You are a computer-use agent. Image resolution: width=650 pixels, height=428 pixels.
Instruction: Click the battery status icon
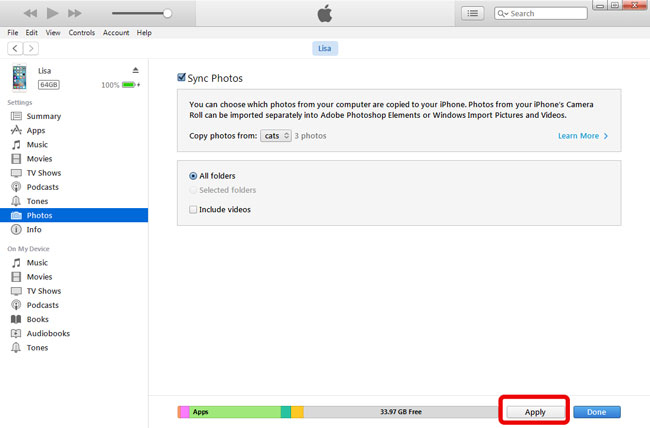129,85
